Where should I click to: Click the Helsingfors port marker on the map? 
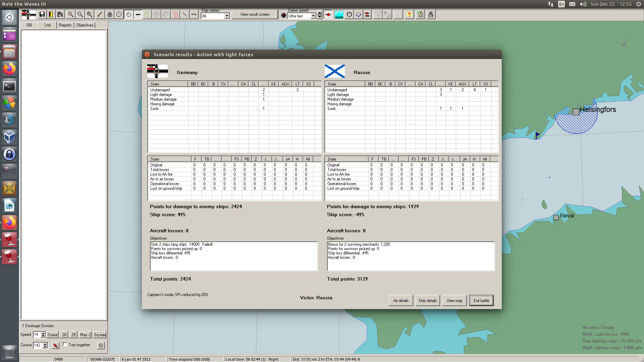point(576,112)
